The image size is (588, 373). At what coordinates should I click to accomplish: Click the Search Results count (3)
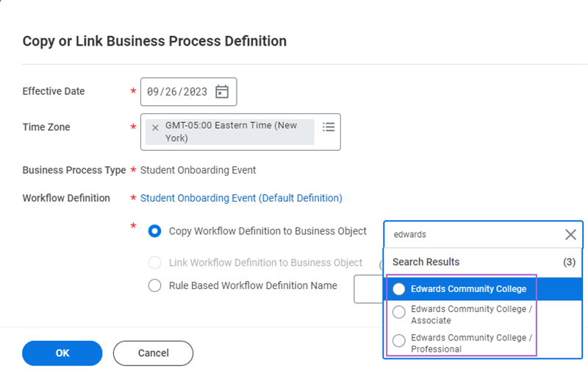(x=569, y=262)
